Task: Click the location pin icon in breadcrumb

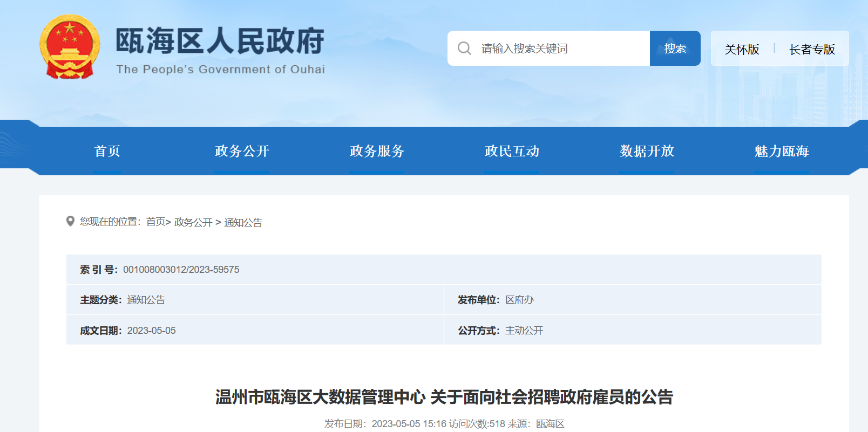Action: click(x=70, y=222)
